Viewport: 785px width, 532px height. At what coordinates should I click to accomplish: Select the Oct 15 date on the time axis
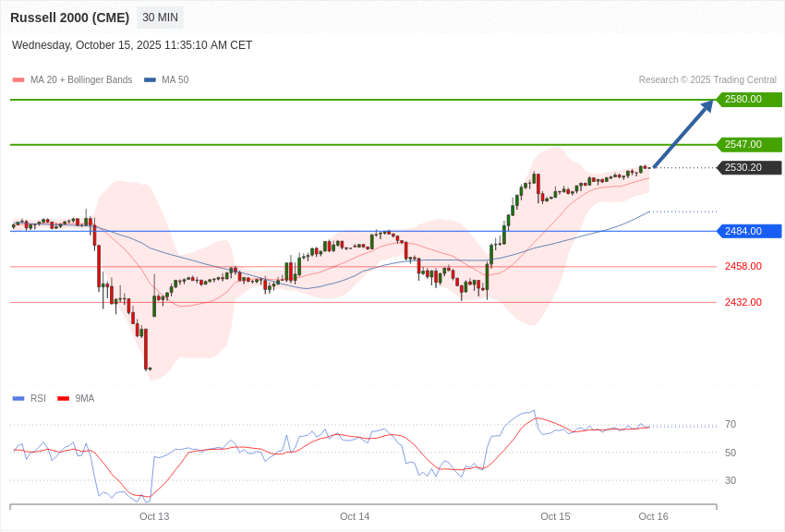555,516
